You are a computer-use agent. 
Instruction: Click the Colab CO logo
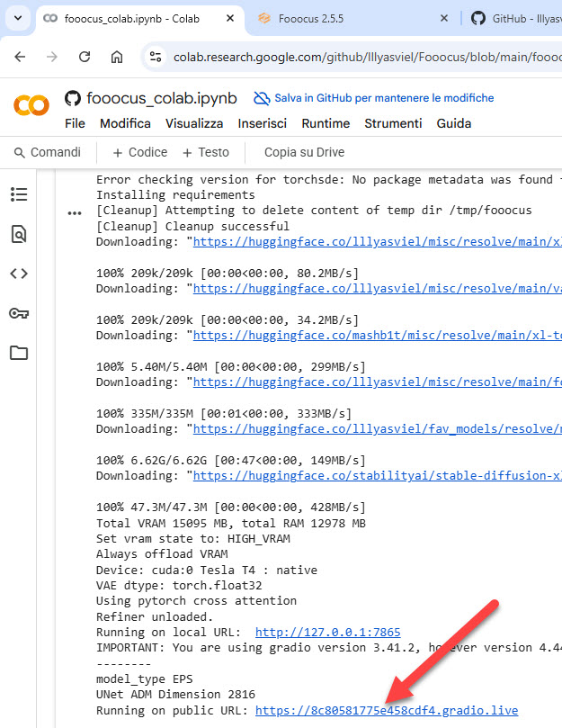coord(31,106)
